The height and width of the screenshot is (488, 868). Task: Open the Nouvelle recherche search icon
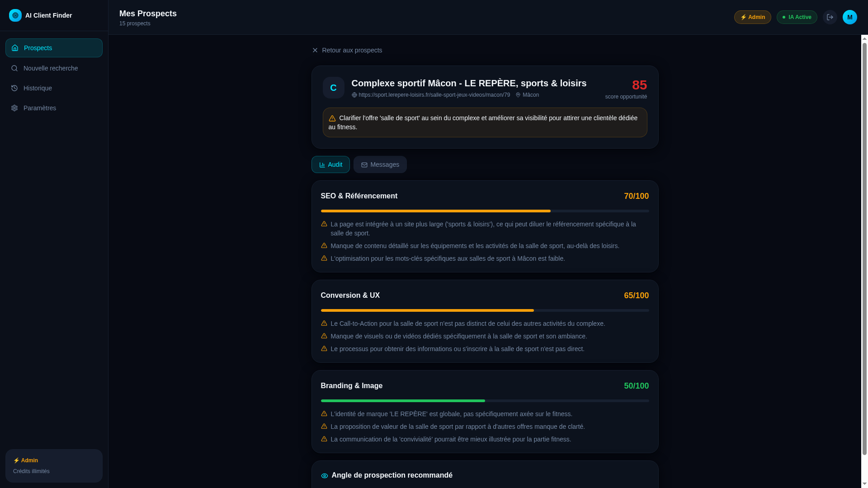click(14, 68)
